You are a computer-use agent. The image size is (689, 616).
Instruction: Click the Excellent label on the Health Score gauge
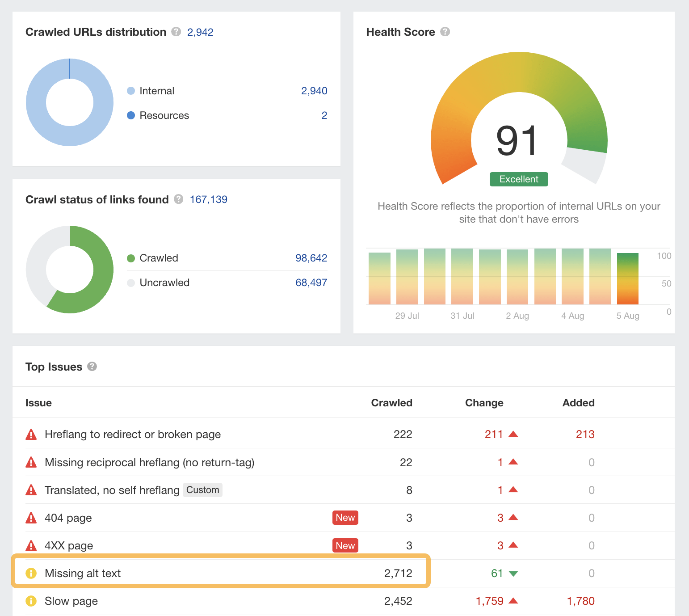click(x=518, y=179)
